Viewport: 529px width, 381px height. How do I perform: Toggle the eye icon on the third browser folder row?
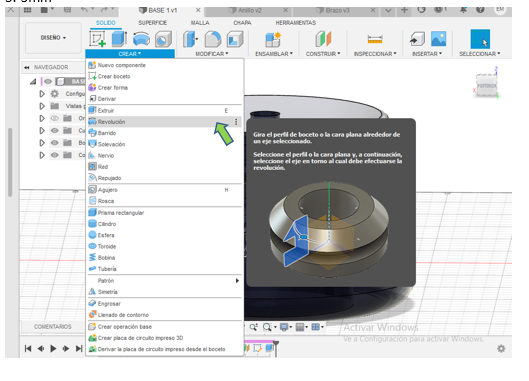pos(55,118)
